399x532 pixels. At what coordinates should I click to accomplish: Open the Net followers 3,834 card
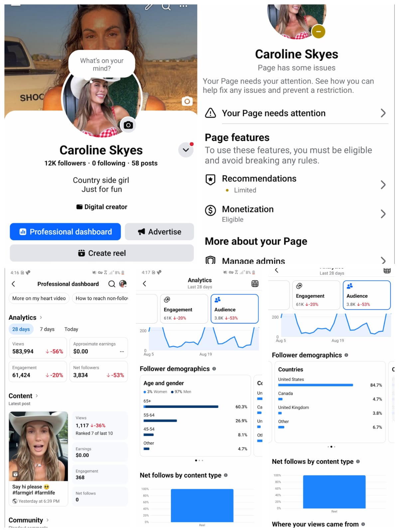[99, 372]
